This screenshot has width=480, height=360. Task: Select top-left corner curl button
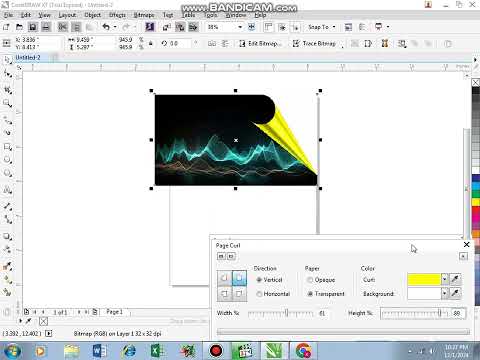pyautogui.click(x=224, y=278)
